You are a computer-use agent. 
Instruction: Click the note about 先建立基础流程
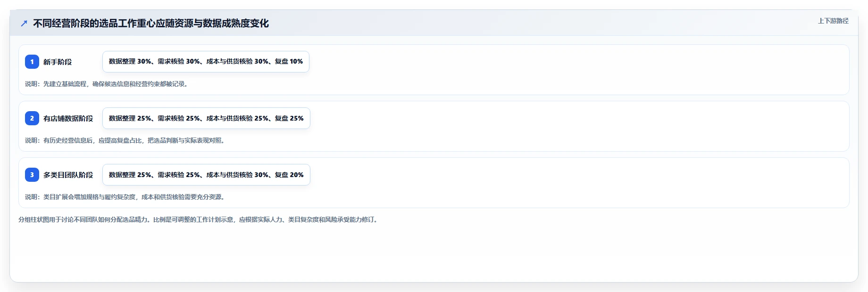click(108, 84)
